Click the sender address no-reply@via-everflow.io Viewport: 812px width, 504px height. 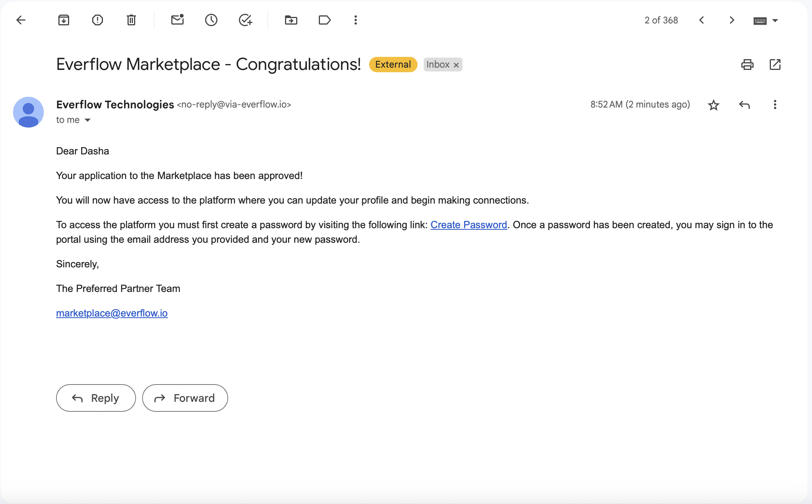(234, 104)
